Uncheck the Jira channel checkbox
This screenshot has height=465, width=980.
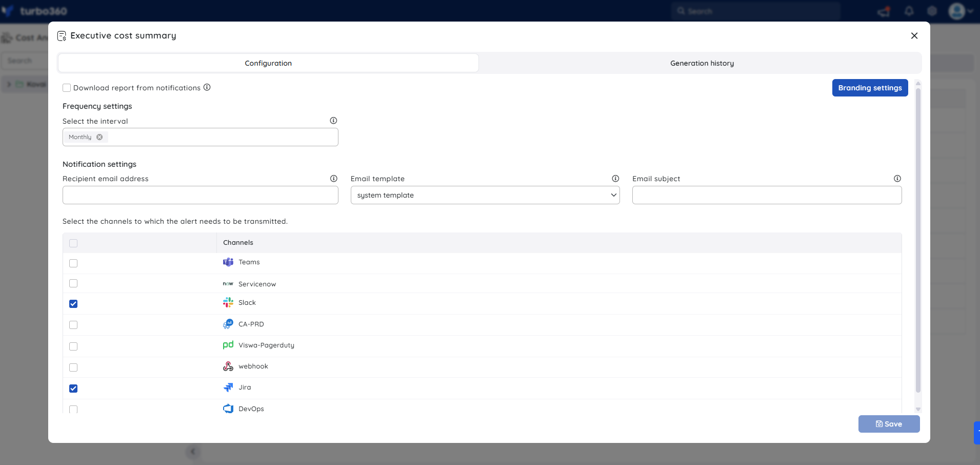(73, 389)
